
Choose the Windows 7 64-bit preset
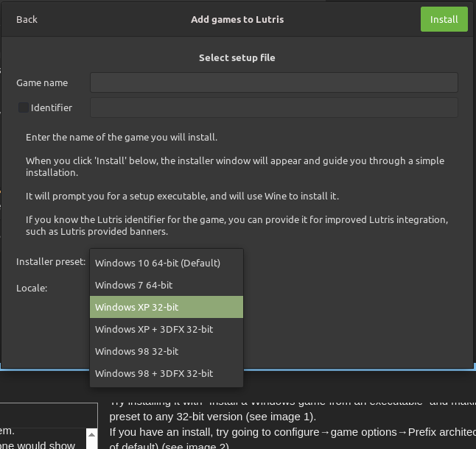coord(167,285)
